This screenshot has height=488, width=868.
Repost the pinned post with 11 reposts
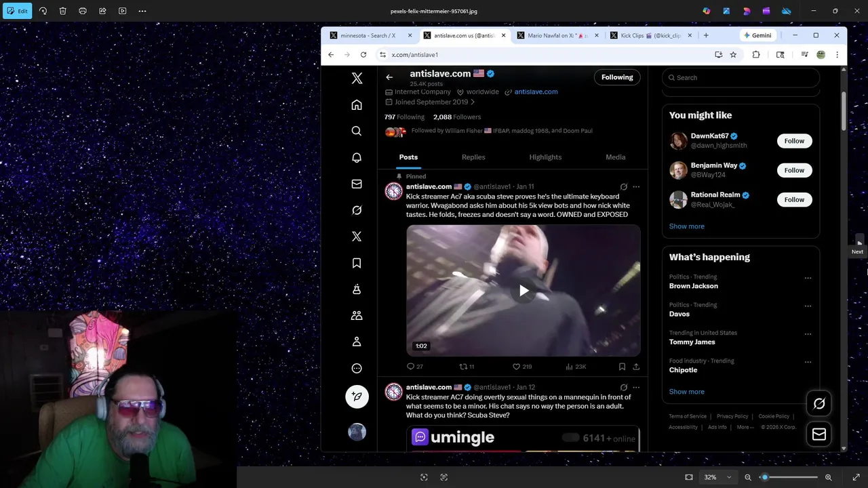(467, 367)
